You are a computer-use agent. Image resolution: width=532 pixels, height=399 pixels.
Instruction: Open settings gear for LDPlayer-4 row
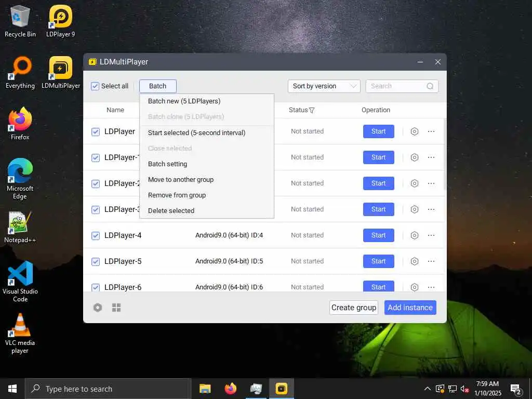(x=414, y=235)
